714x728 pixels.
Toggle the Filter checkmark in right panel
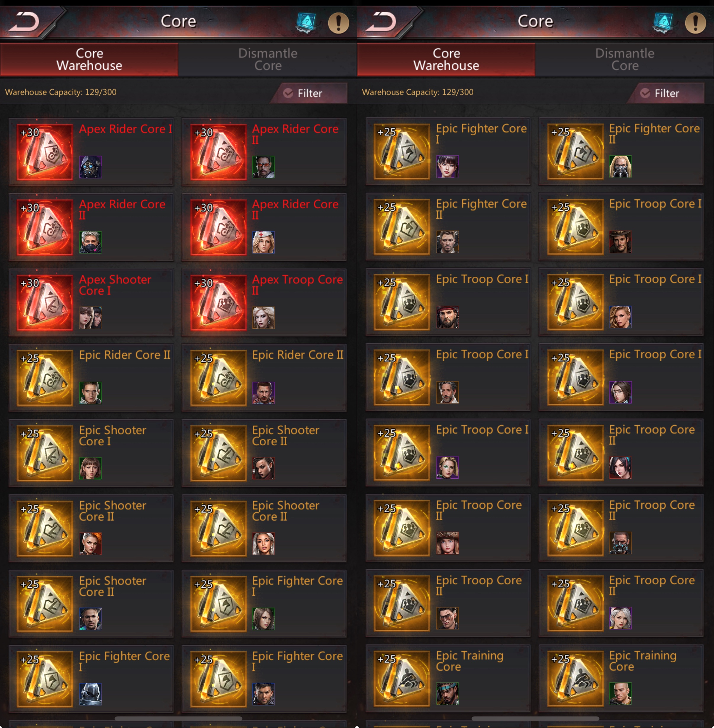tap(645, 93)
